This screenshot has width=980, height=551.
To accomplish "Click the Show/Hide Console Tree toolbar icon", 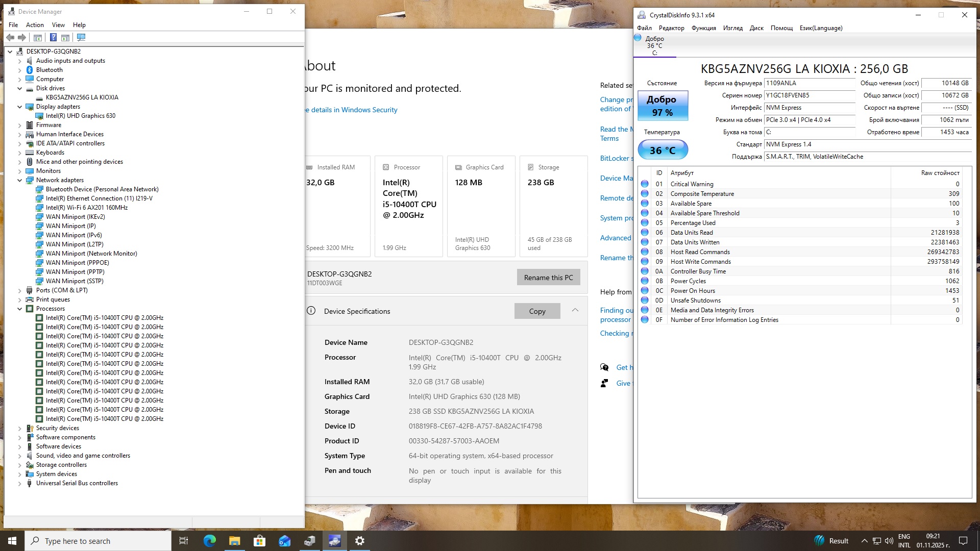I will point(38,37).
